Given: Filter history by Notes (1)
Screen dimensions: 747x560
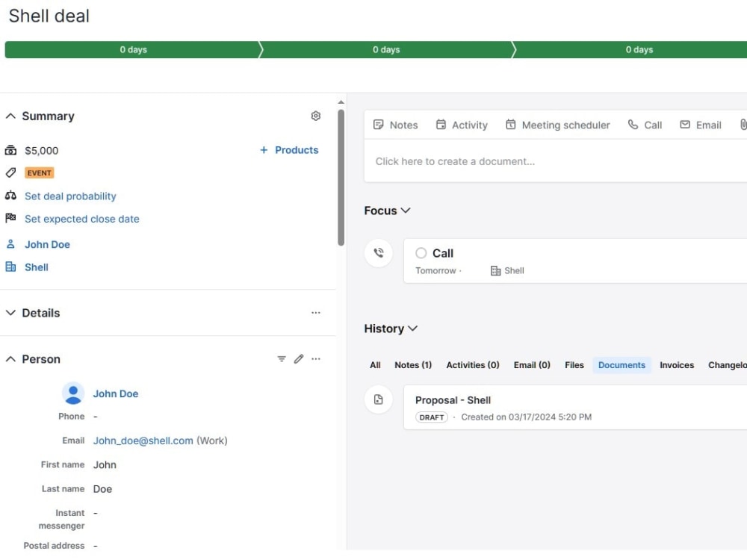Looking at the screenshot, I should point(413,365).
